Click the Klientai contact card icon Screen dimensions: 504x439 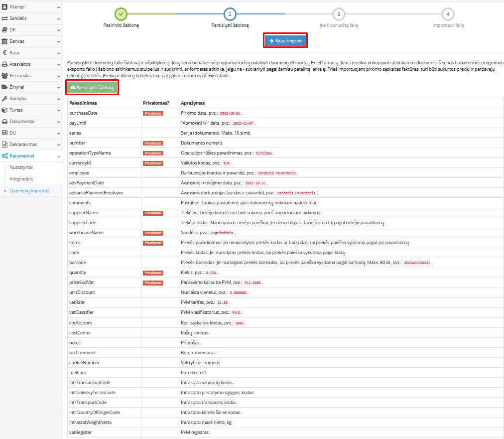point(4,7)
